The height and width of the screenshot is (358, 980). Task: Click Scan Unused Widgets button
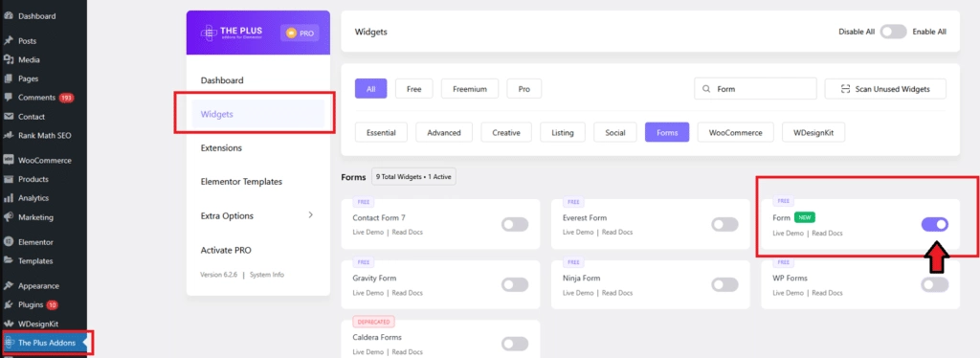point(885,89)
